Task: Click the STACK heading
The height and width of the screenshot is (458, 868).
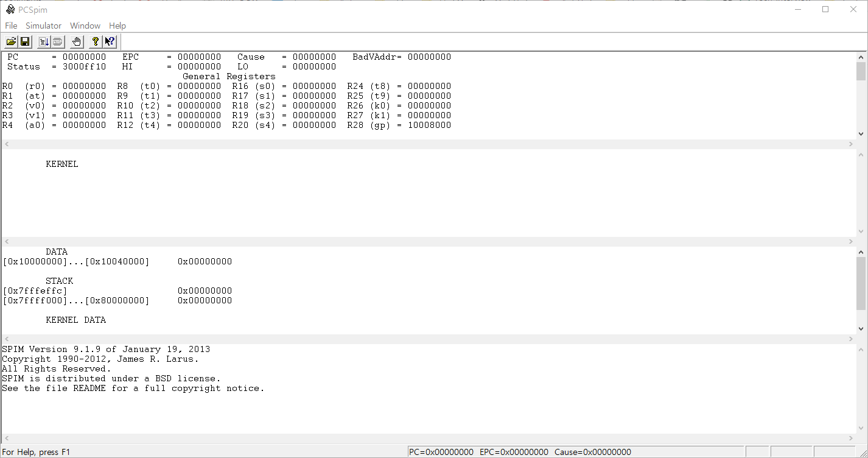Action: (x=59, y=281)
